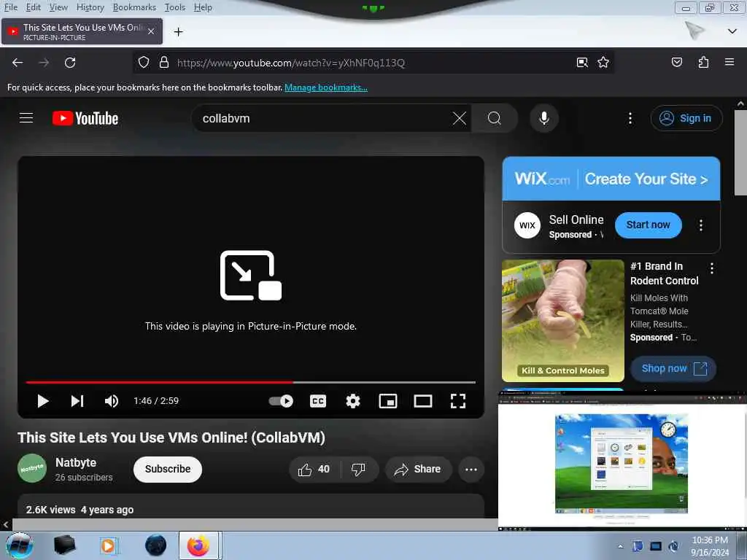Go back one page
This screenshot has width=747, height=560.
(x=18, y=63)
